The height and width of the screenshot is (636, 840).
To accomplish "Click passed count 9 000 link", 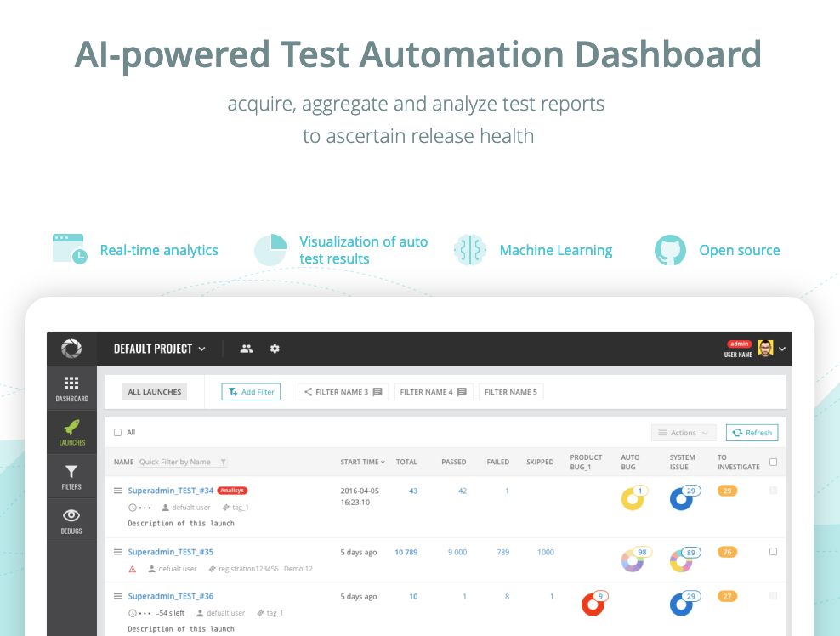I will coord(457,552).
